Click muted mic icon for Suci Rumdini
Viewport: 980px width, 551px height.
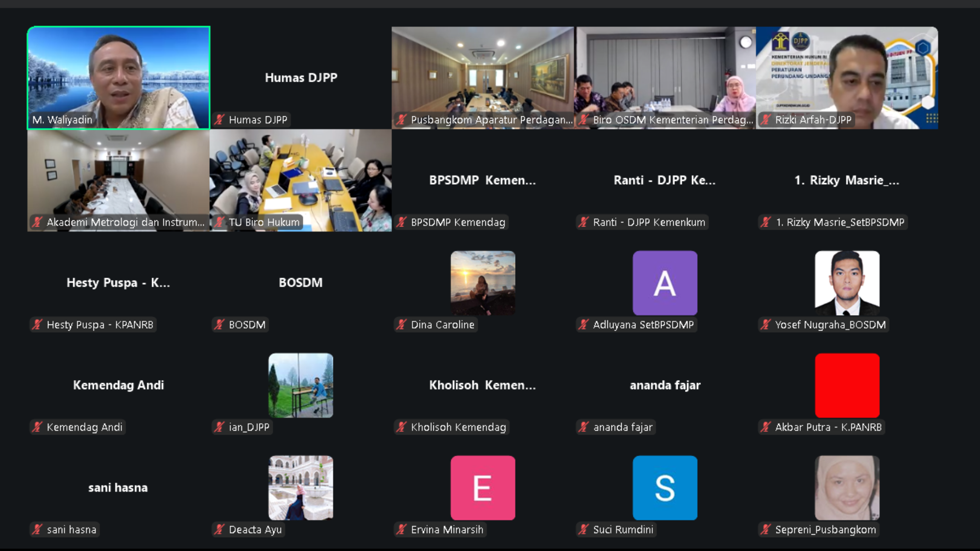[x=583, y=530]
